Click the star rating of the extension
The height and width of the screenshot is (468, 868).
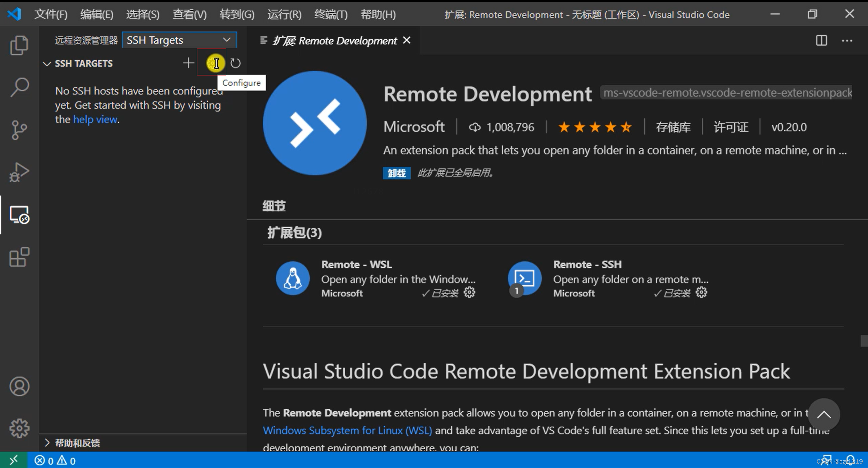click(x=595, y=127)
